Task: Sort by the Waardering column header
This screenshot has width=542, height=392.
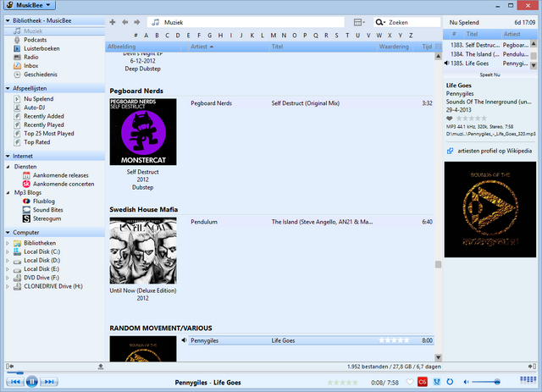Action: click(x=394, y=47)
